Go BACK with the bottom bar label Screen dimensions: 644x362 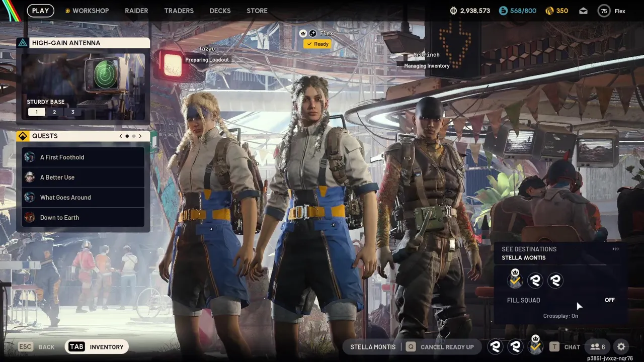46,347
